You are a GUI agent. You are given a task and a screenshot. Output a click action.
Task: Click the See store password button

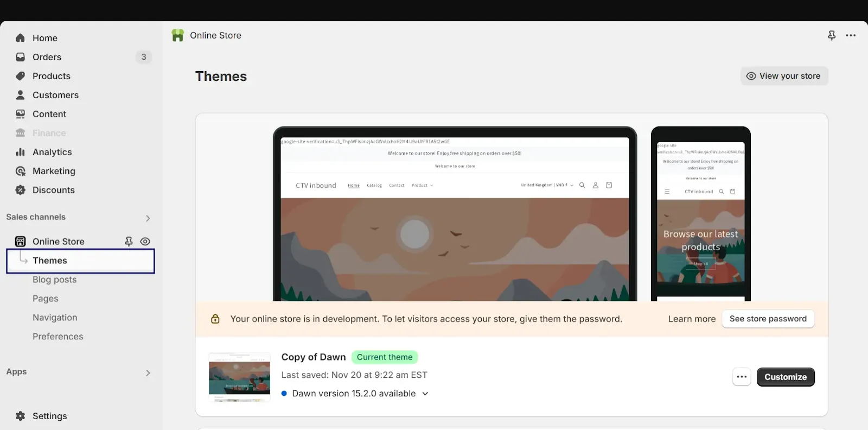(x=768, y=319)
